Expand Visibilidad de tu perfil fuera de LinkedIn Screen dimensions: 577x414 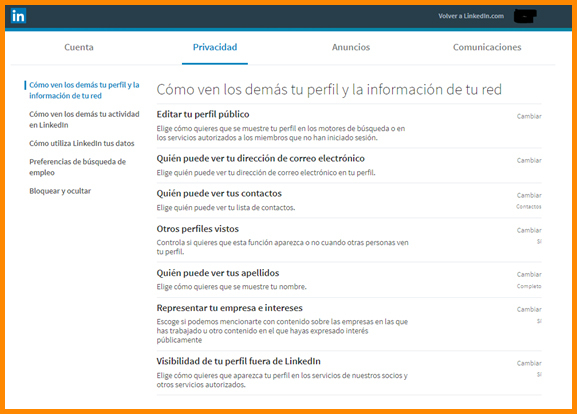238,361
